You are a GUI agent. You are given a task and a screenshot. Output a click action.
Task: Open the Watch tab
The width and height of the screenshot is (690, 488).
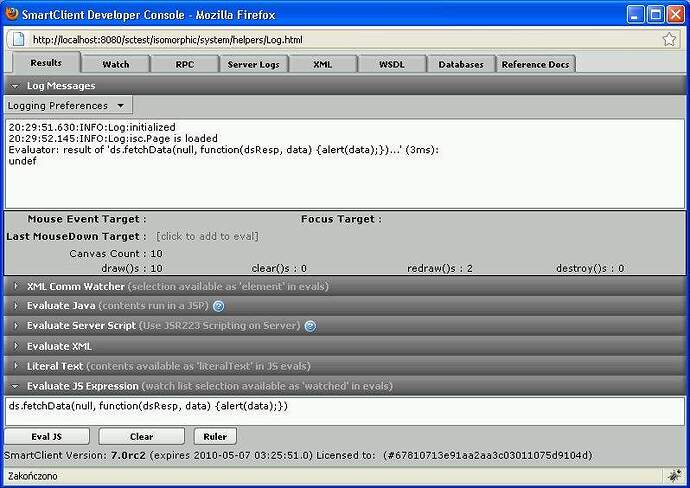(116, 64)
